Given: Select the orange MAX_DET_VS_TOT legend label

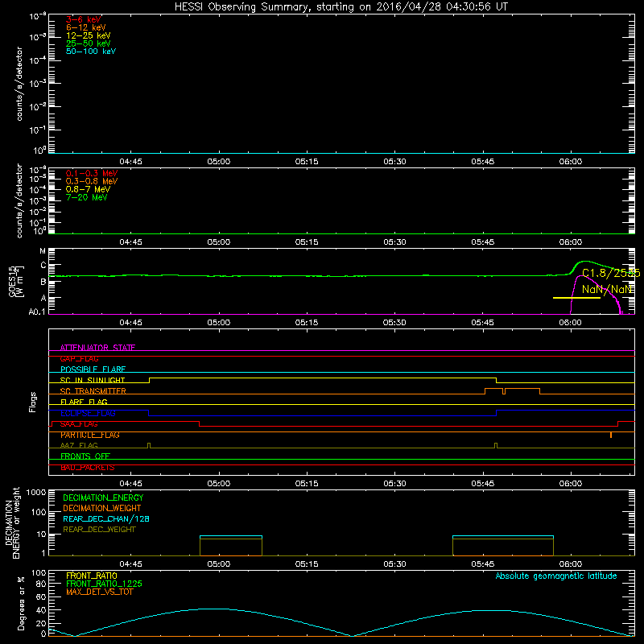Looking at the screenshot, I should (x=99, y=592).
